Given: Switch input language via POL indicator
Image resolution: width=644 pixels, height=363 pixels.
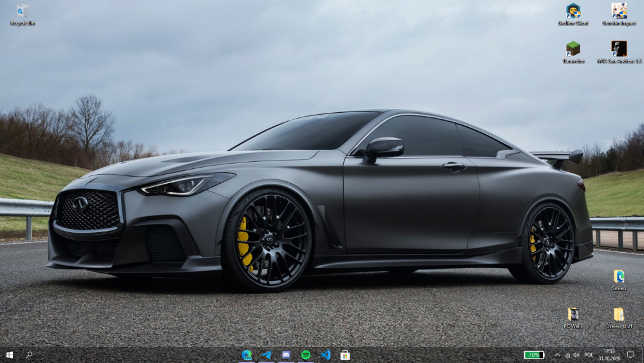Looking at the screenshot, I should coord(588,355).
